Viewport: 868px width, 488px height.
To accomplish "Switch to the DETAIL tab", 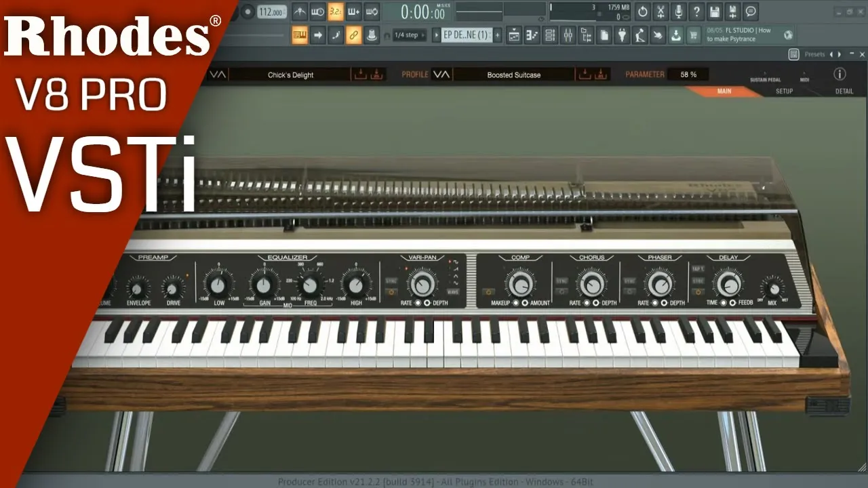I will 844,91.
